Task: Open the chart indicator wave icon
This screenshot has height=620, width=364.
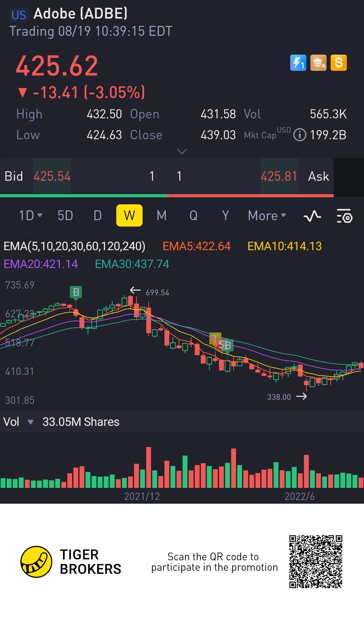Action: point(312,216)
